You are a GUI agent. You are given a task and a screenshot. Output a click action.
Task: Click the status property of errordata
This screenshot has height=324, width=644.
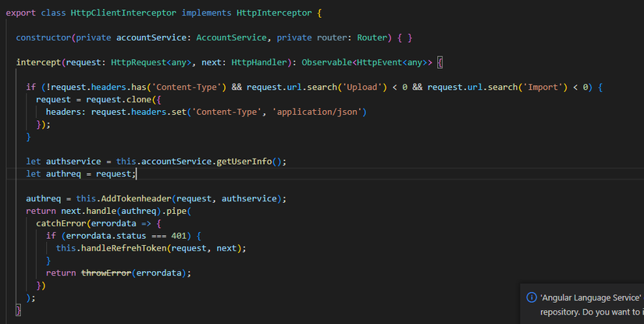pos(131,236)
